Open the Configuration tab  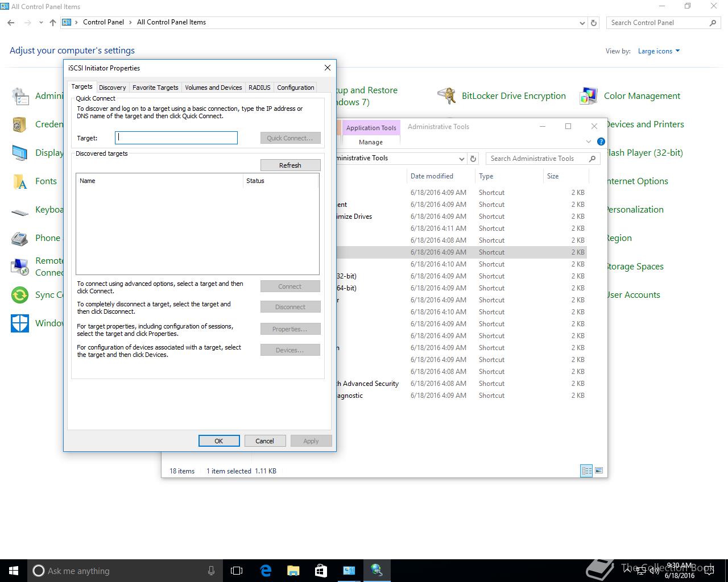coord(295,88)
